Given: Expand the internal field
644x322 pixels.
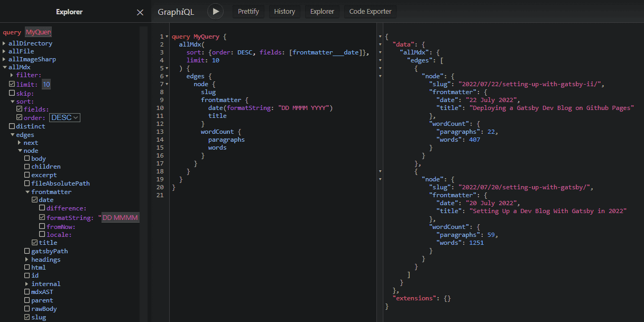Looking at the screenshot, I should pyautogui.click(x=27, y=284).
